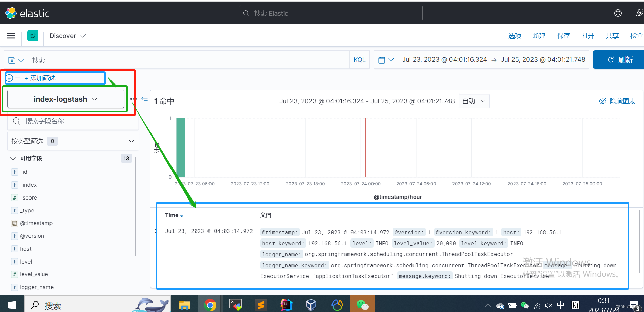Open File Explorer from taskbar

184,305
